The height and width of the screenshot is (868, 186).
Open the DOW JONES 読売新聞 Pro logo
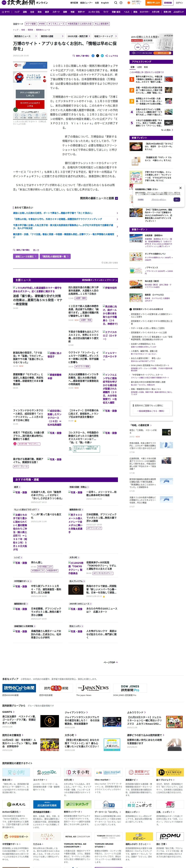(130, 688)
